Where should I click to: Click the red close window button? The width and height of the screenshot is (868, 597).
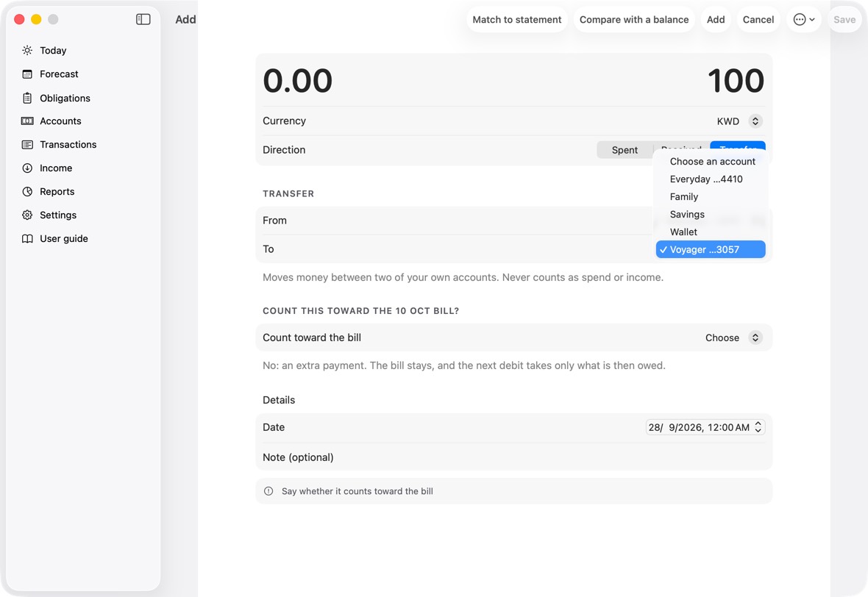(19, 19)
